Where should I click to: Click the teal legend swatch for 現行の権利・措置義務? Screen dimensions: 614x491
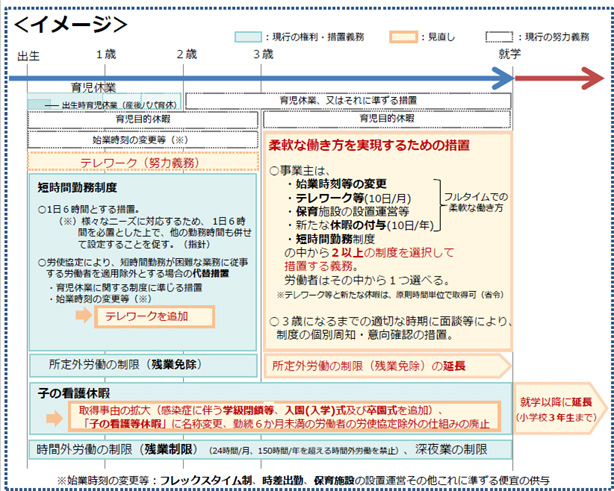[248, 37]
